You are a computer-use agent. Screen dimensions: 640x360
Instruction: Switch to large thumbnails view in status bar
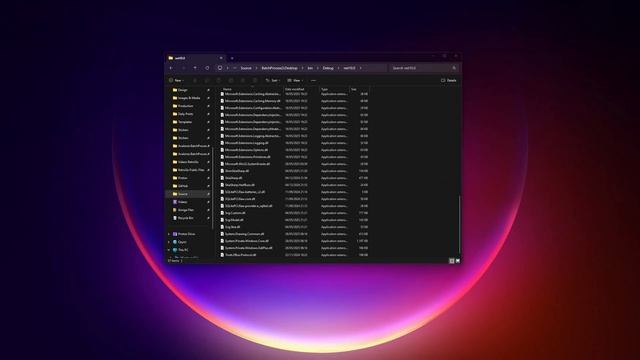[x=458, y=260]
